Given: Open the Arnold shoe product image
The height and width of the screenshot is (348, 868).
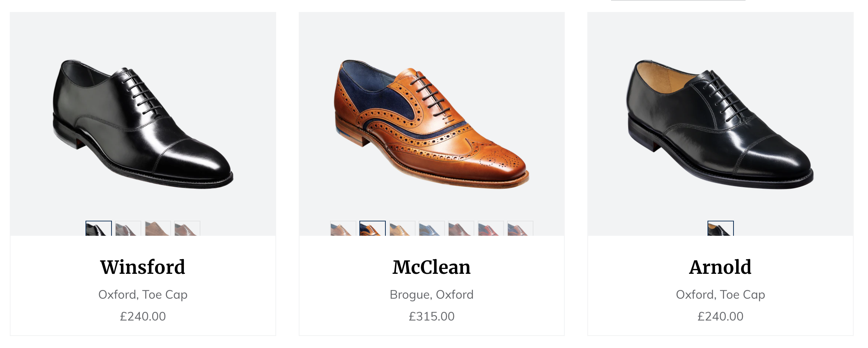Looking at the screenshot, I should point(720,124).
